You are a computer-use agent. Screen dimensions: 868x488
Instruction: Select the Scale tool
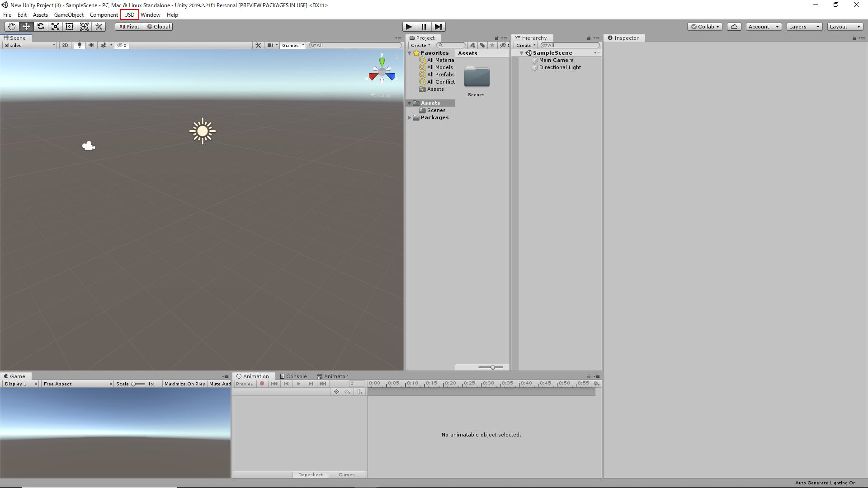(x=55, y=27)
